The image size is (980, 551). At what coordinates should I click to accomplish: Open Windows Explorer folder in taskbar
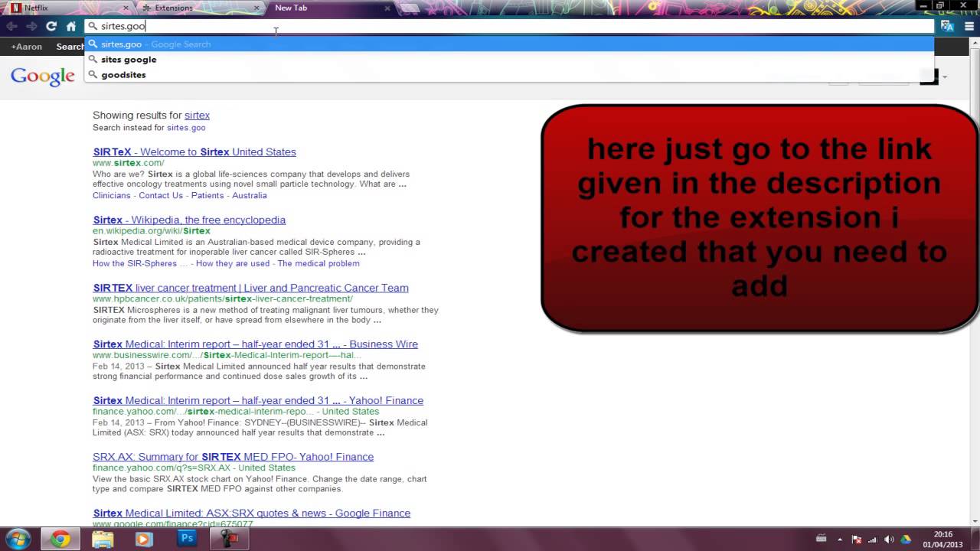coord(103,539)
